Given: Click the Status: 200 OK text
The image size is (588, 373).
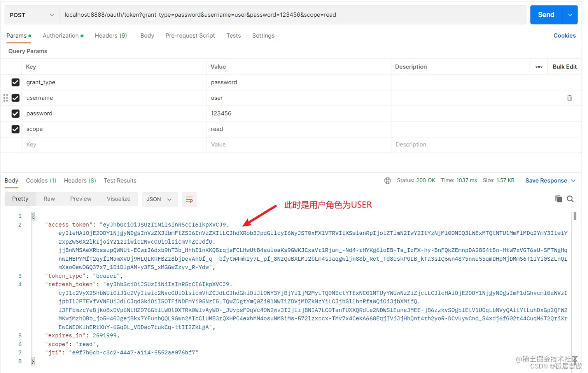Looking at the screenshot, I should point(416,181).
